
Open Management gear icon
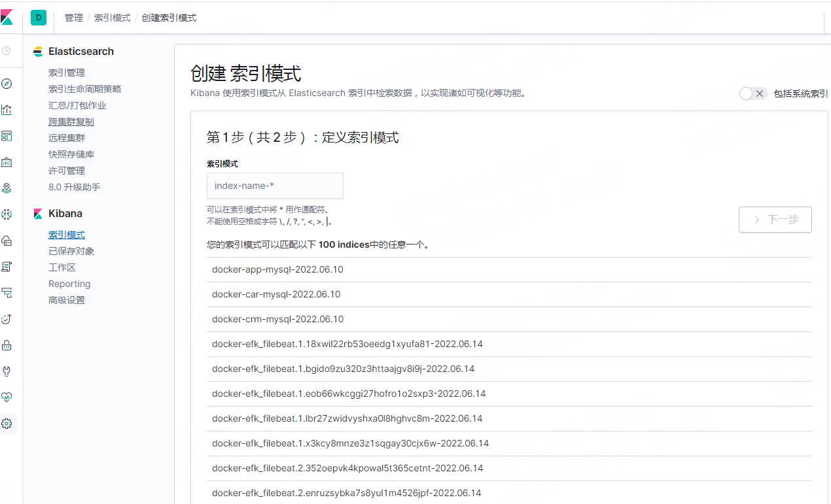[x=7, y=424]
